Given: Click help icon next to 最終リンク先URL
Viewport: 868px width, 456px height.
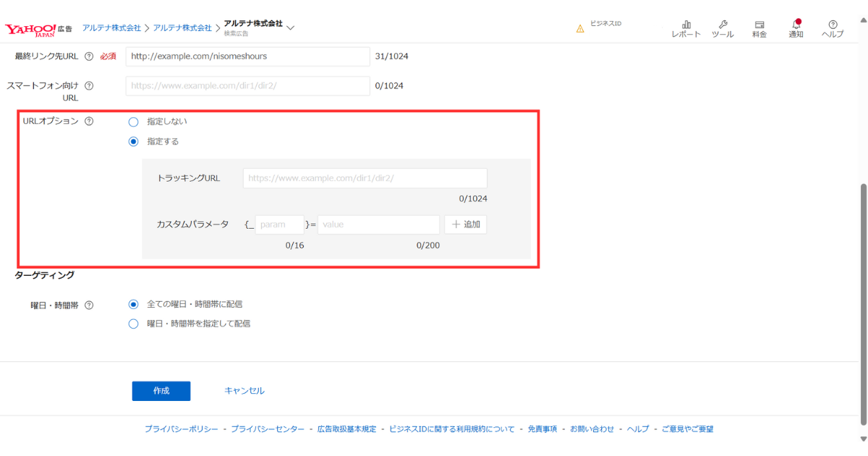Looking at the screenshot, I should (x=89, y=56).
